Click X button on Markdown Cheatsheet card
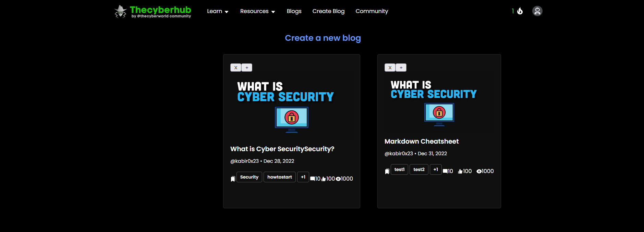Screen dimensions: 644x232 pos(390,68)
